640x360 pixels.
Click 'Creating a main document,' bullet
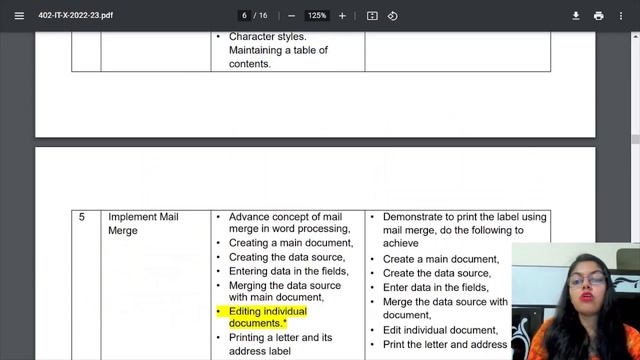point(291,243)
